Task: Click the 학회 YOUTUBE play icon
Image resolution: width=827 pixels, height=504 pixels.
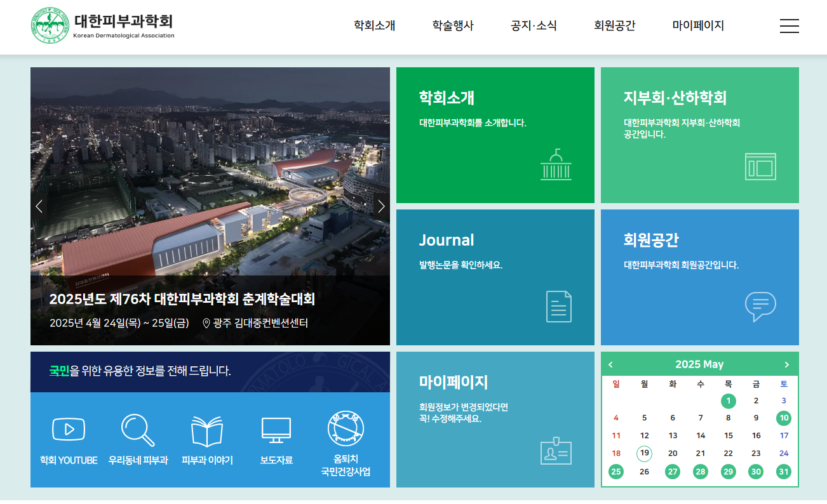Action: (x=69, y=428)
